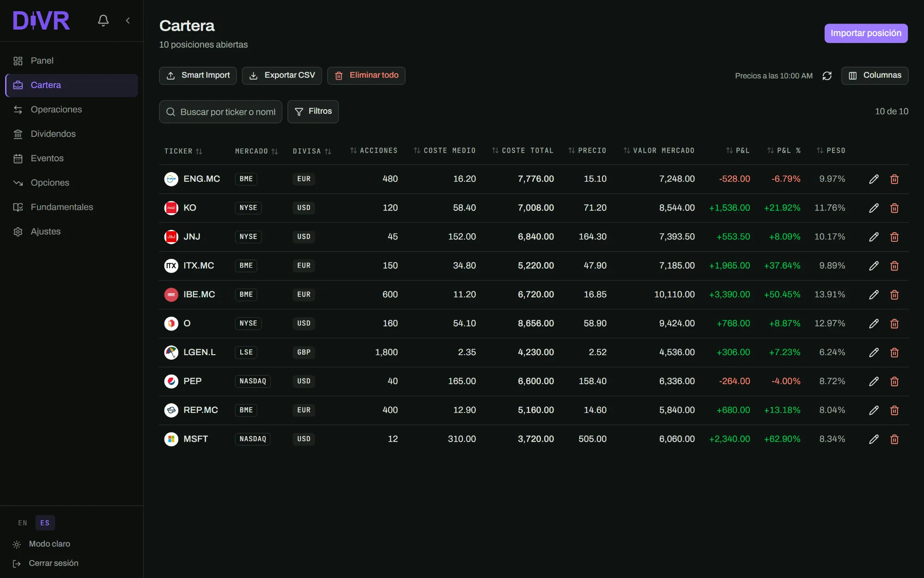Export the portfolio with Exportar CSV
This screenshot has height=578, width=924.
coord(282,75)
